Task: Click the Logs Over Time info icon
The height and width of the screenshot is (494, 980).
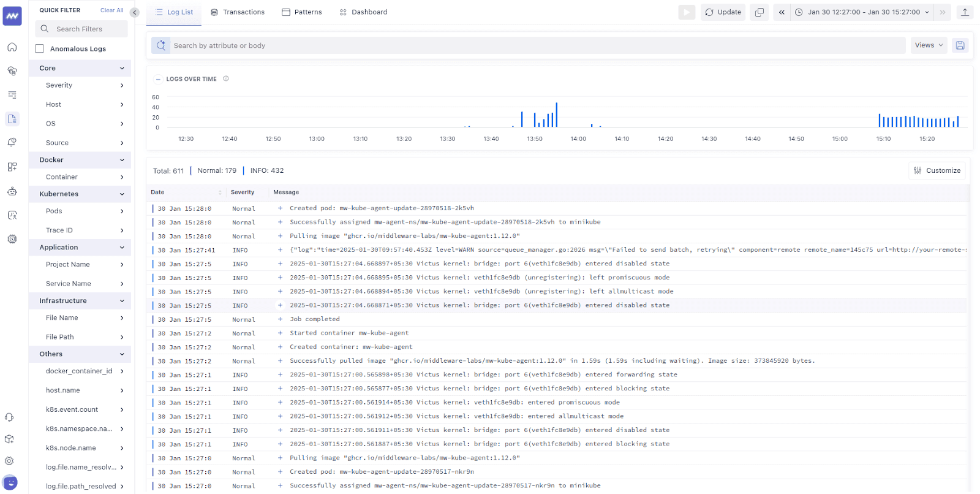Action: (x=226, y=78)
